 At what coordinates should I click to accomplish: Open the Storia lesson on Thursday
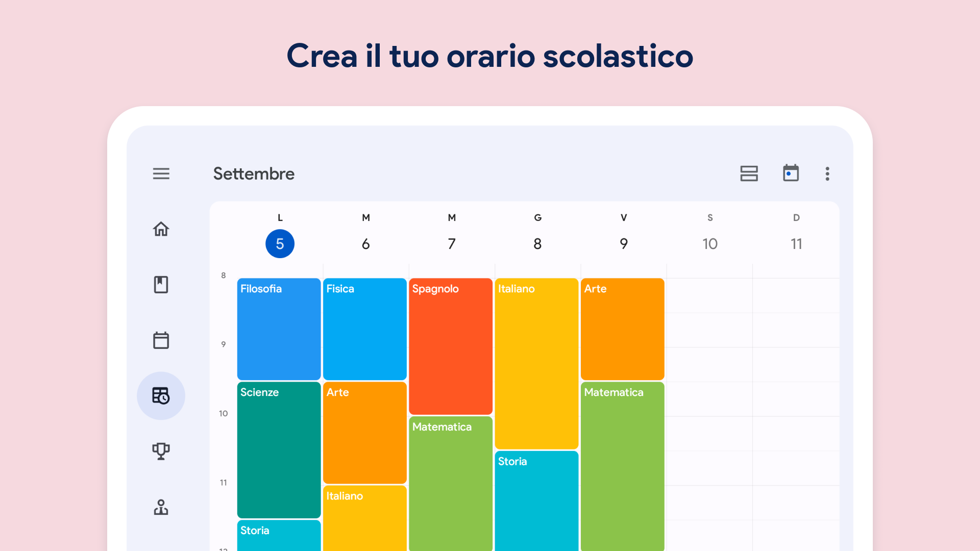536,500
